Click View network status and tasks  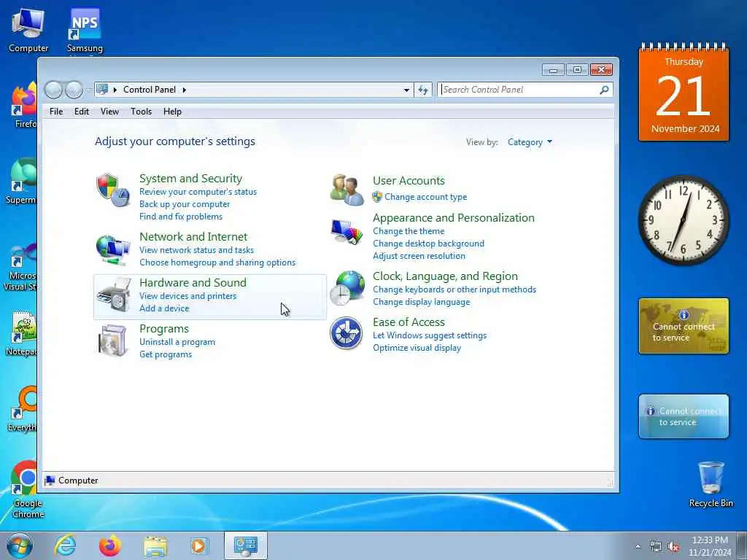click(x=196, y=250)
